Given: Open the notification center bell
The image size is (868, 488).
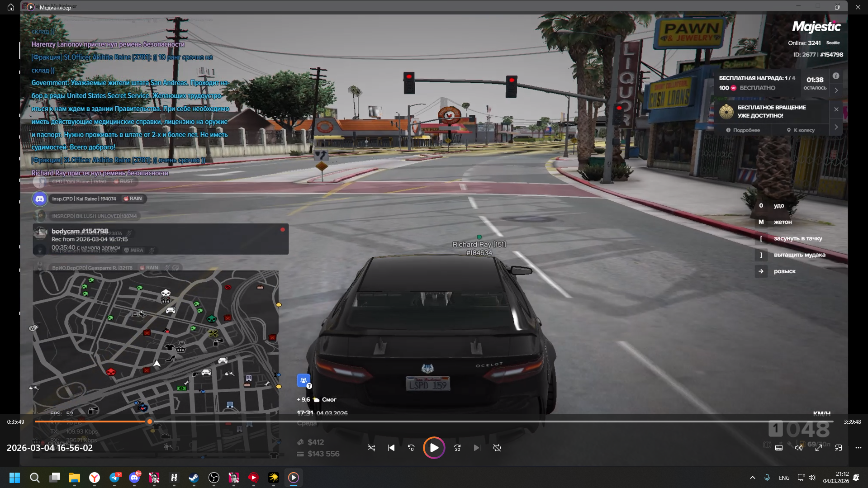Looking at the screenshot, I should pyautogui.click(x=856, y=478).
